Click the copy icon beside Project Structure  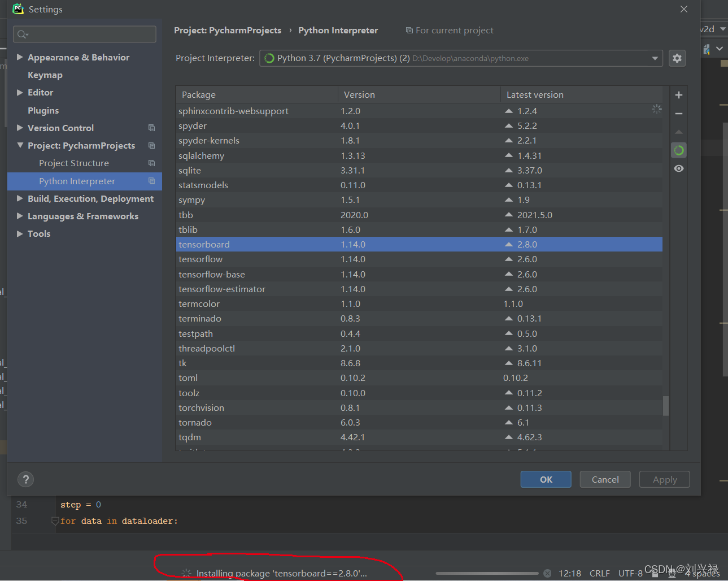(151, 163)
